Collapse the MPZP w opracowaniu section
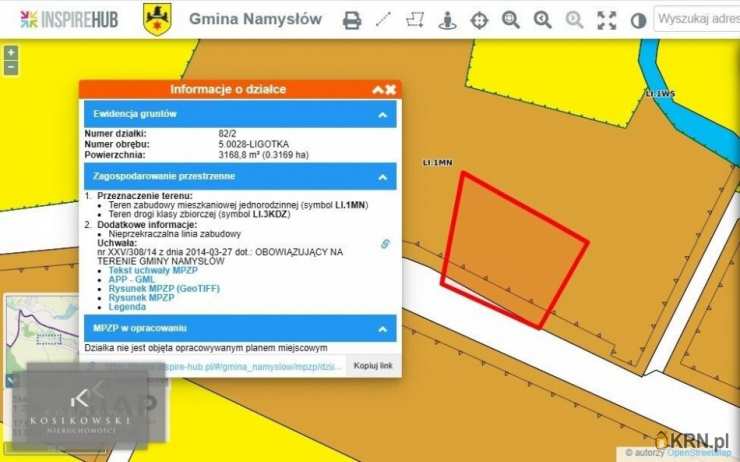This screenshot has width=740, height=462. [383, 329]
